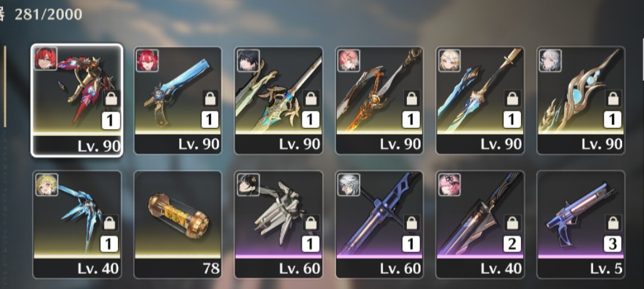Click the rank 3 badge on the pistol
The image size is (644, 289).
click(x=613, y=244)
